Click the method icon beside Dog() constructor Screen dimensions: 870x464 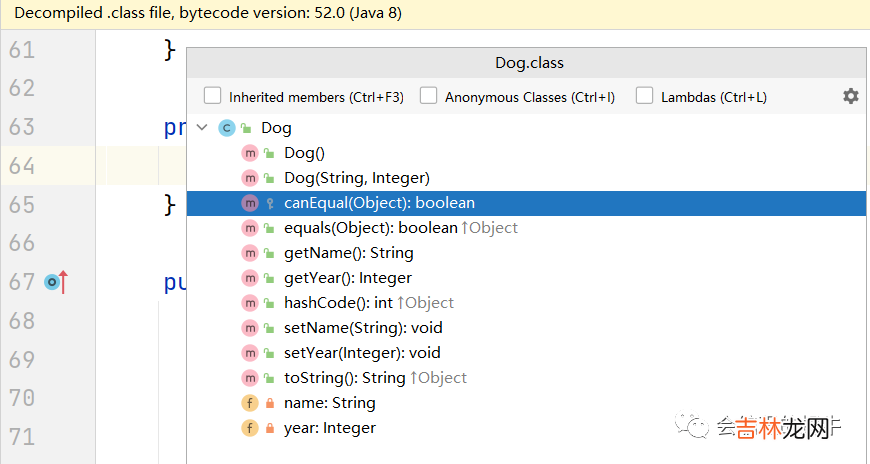tap(250, 153)
